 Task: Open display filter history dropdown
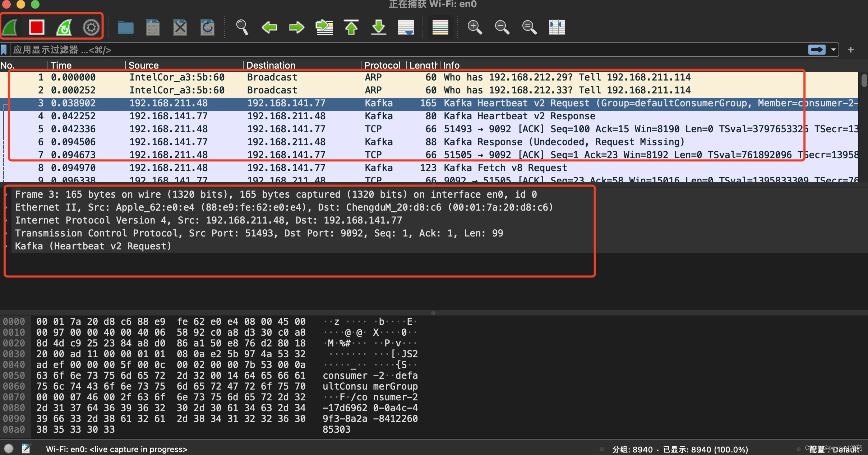tap(833, 50)
